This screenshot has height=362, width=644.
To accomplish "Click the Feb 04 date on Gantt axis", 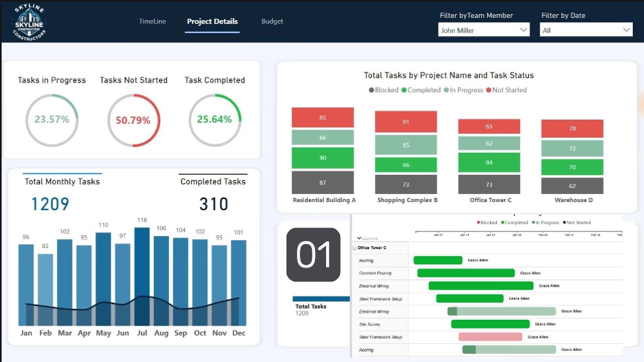I will (x=543, y=235).
